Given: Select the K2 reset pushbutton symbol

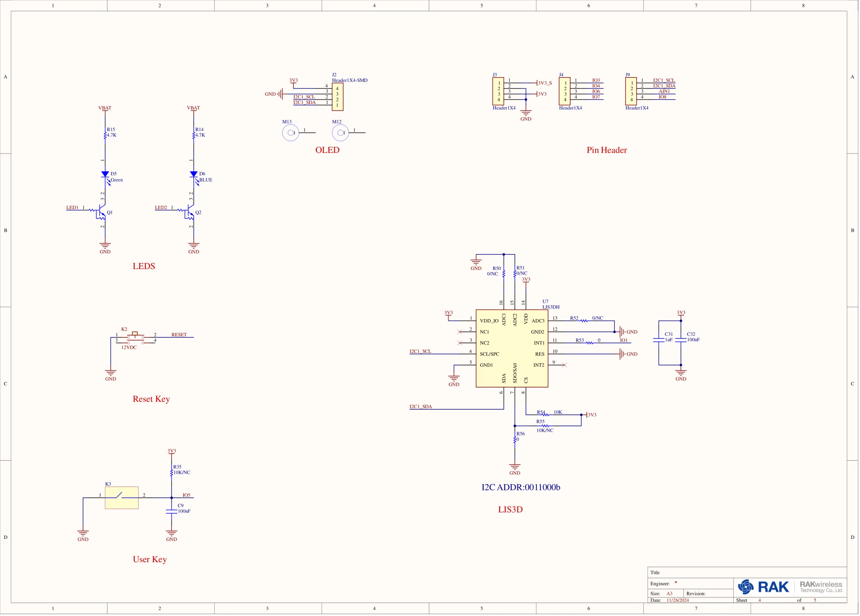Looking at the screenshot, I should click(x=135, y=338).
